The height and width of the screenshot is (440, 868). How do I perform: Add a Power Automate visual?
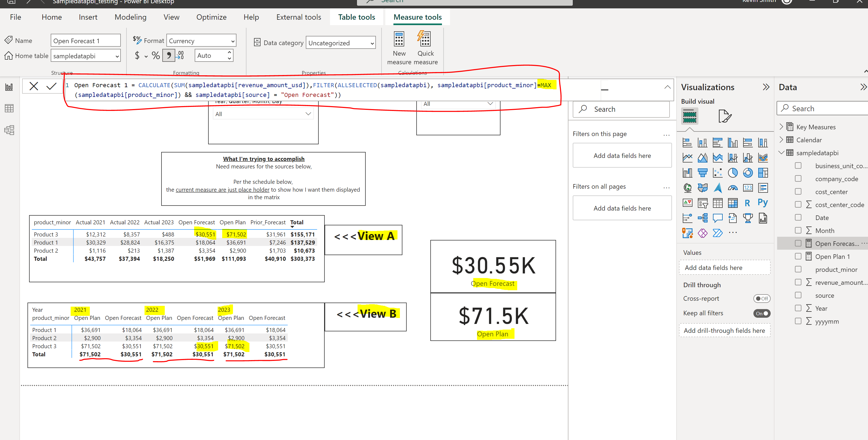point(718,233)
